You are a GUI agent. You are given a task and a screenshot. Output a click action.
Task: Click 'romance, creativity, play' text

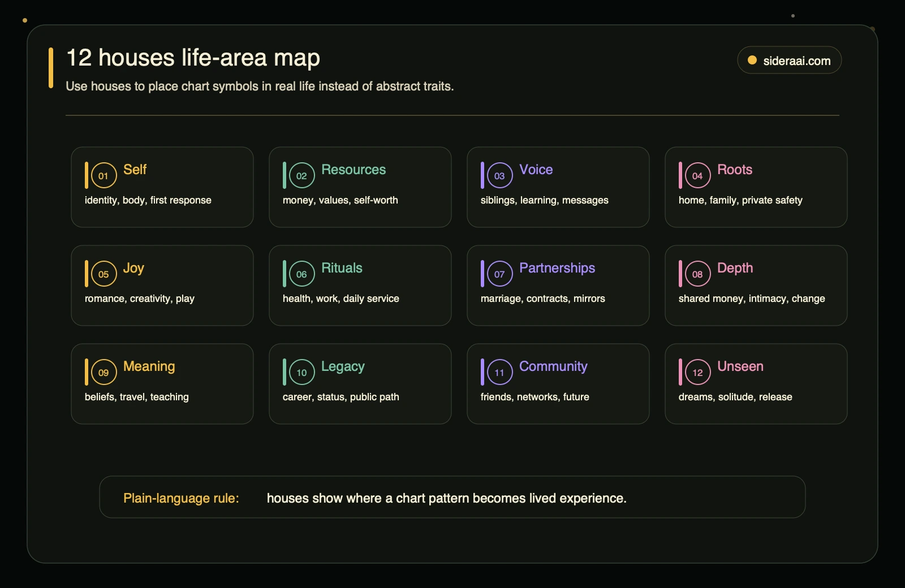tap(139, 299)
